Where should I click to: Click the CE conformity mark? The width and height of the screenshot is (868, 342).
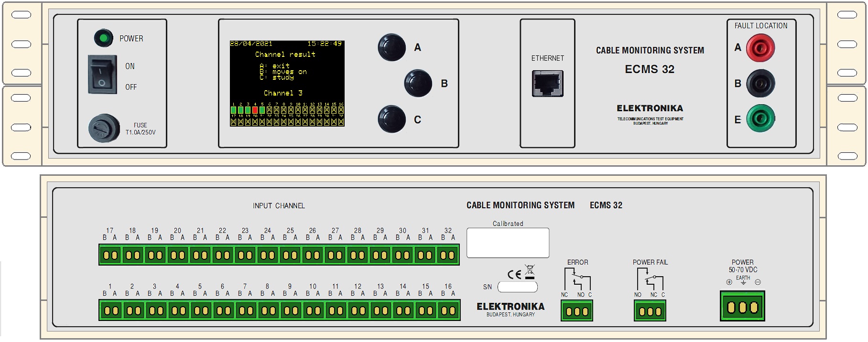(514, 274)
